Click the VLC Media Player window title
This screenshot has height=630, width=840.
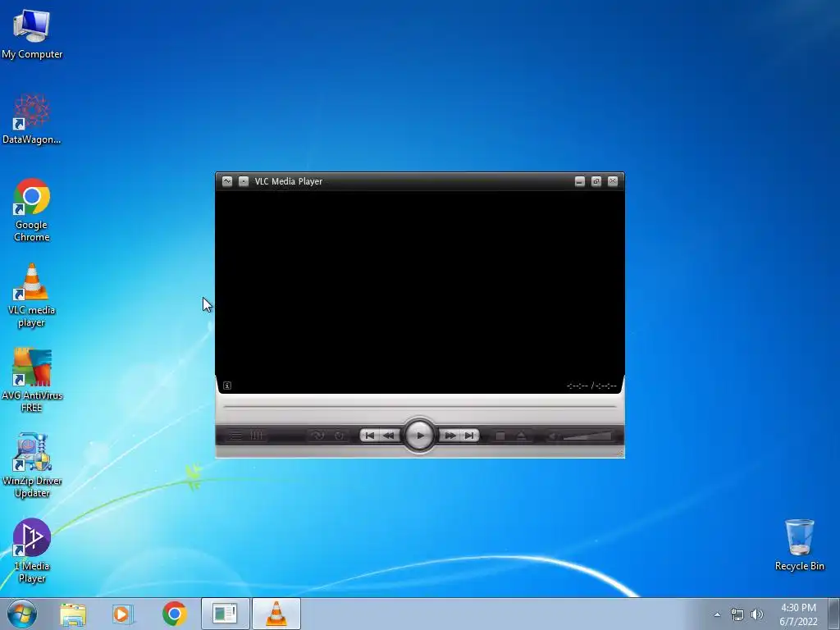pyautogui.click(x=289, y=181)
